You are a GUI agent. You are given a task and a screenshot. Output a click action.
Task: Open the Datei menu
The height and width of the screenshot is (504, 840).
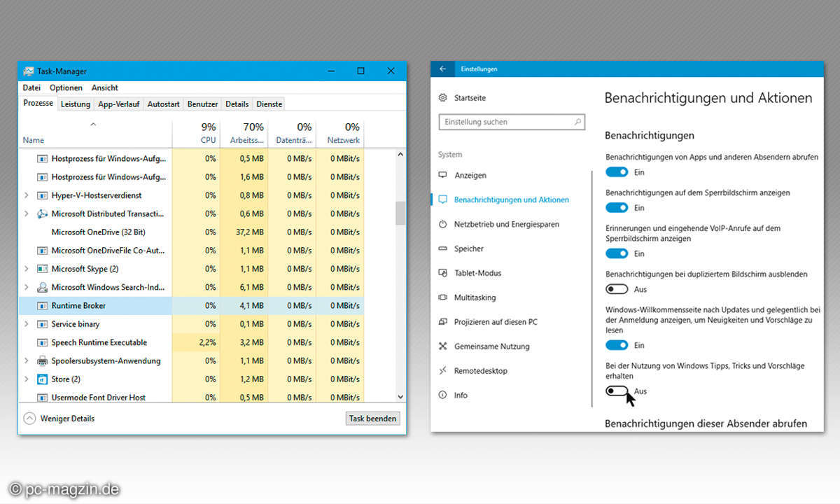pos(31,87)
